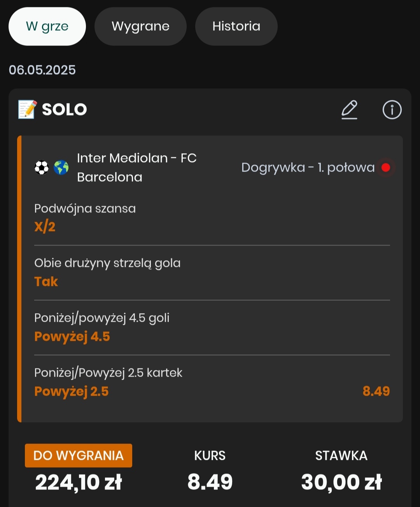This screenshot has width=420, height=507.
Task: Tap the Podwójna szansa X/2 selection
Action: point(45,226)
